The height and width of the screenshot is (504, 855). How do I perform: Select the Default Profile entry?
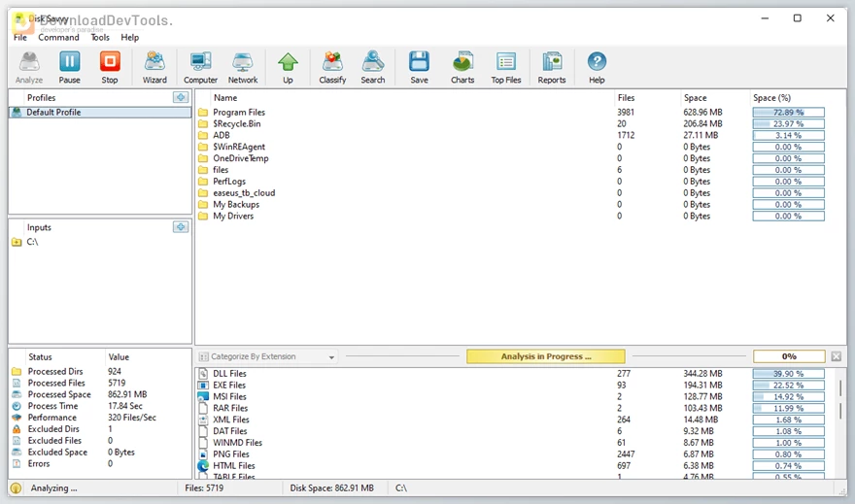click(x=100, y=113)
